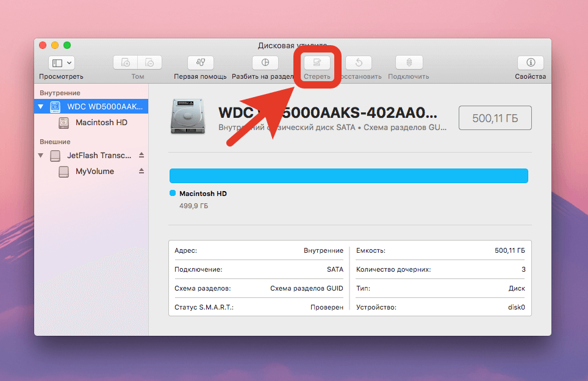The height and width of the screenshot is (381, 588).
Task: Collapse the JetFlash Transcend disk tree
Action: [41, 156]
